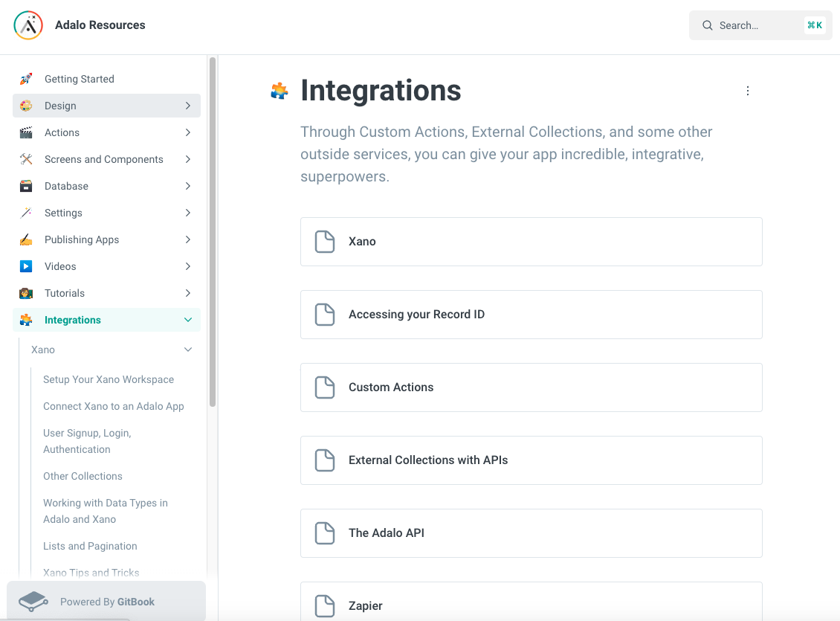Expand the Actions chevron

pyautogui.click(x=188, y=132)
